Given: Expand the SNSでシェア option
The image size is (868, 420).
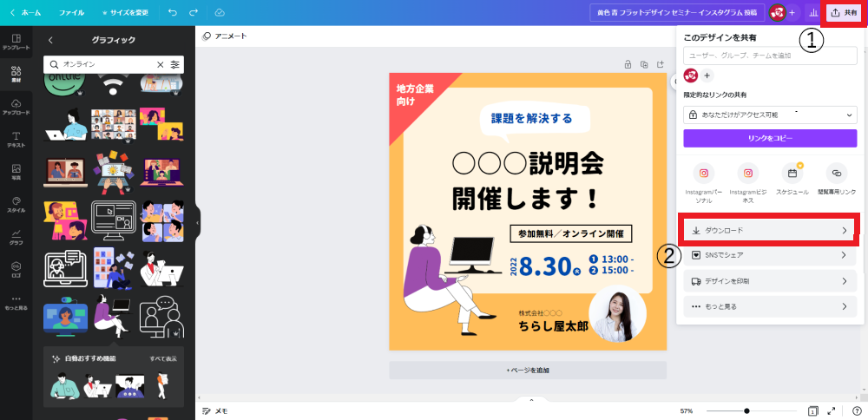Looking at the screenshot, I should point(770,255).
